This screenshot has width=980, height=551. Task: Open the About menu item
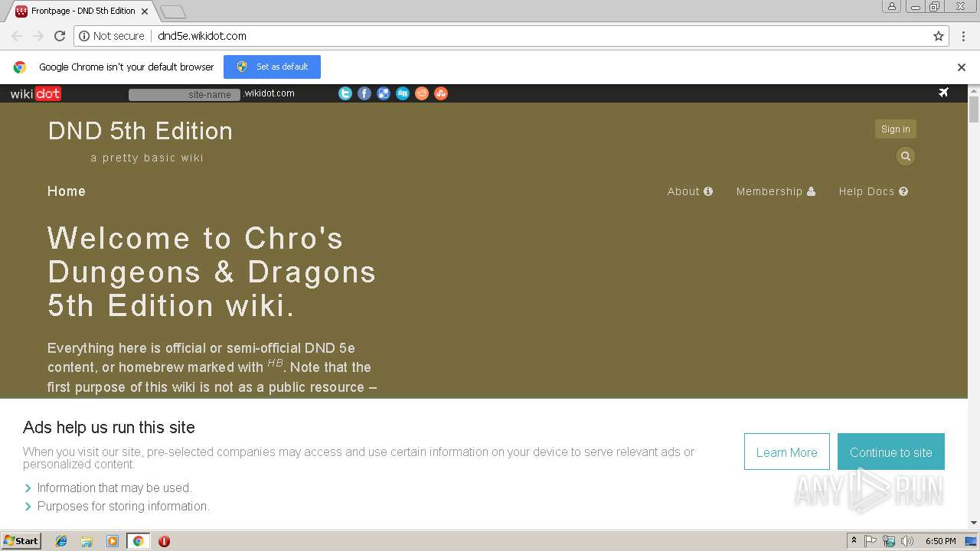pos(690,191)
